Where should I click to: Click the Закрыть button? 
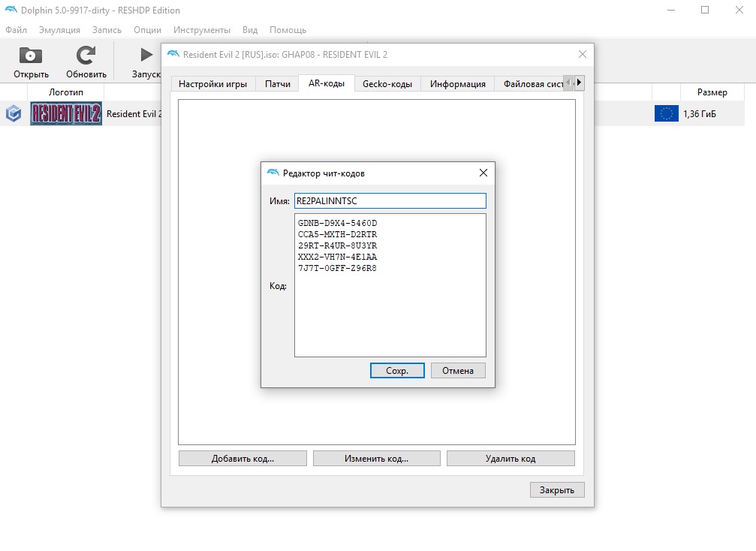click(x=557, y=489)
